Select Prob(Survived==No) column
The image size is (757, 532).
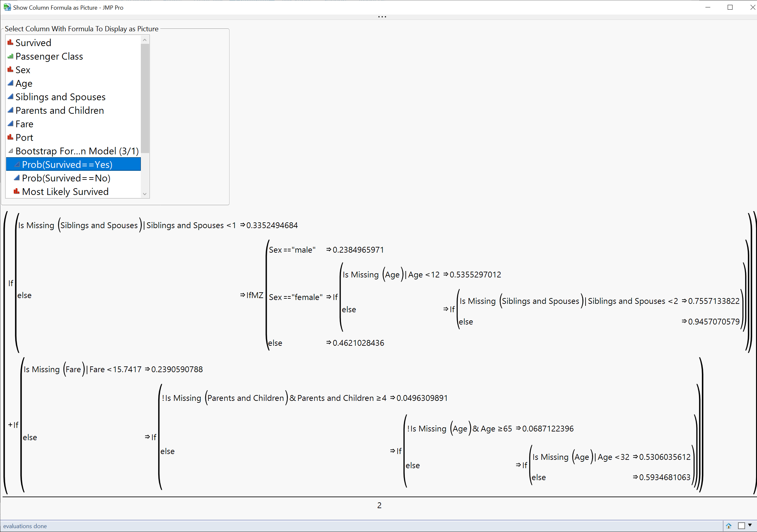[x=66, y=178]
